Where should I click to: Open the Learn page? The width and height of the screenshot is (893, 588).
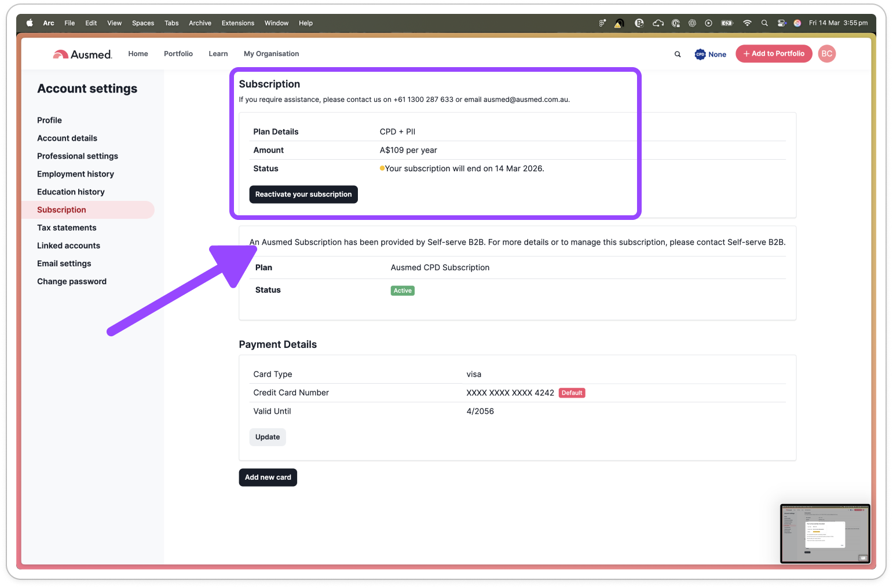218,54
